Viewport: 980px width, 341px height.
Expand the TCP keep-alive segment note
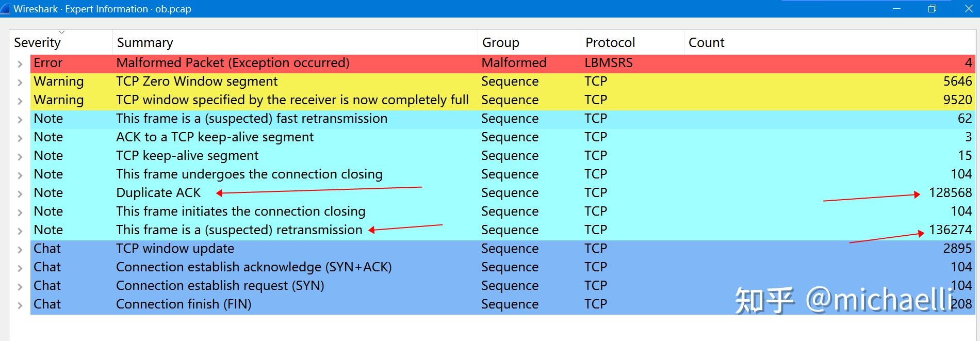(20, 155)
